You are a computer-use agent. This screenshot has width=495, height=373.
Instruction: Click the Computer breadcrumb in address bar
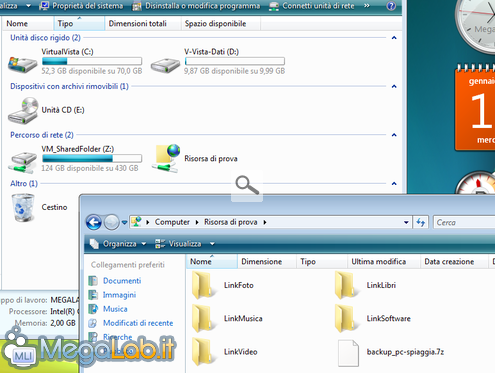[x=172, y=222]
